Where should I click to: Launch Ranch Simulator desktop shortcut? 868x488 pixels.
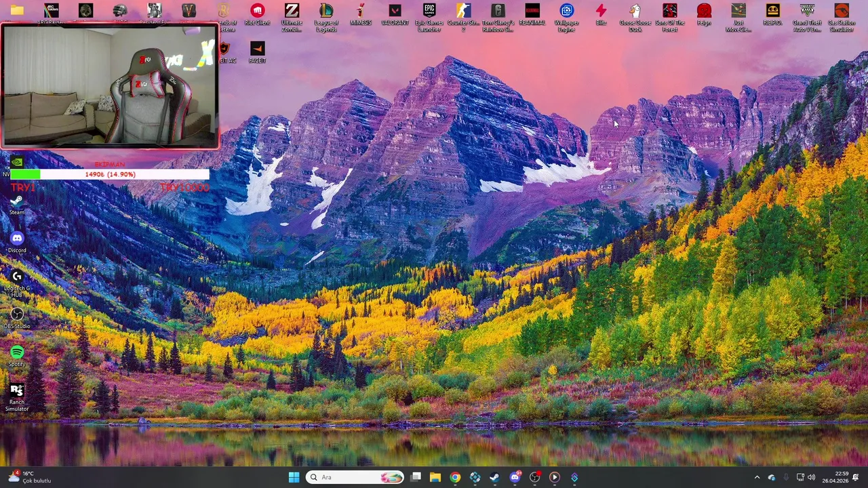click(x=17, y=397)
